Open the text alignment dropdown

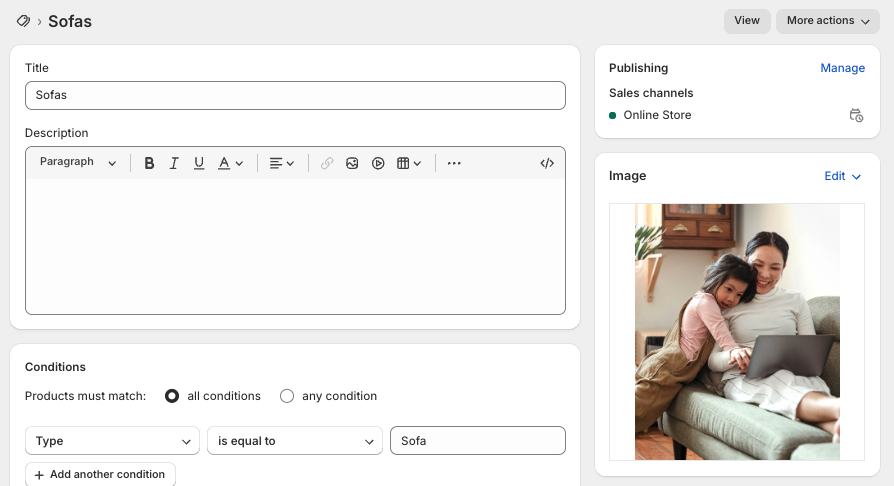point(282,163)
